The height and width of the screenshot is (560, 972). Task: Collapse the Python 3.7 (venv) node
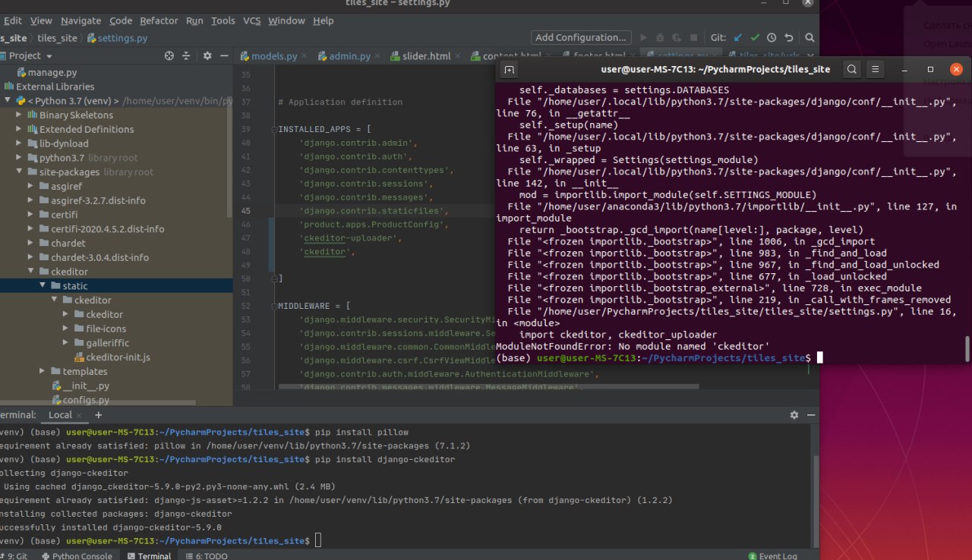pyautogui.click(x=7, y=101)
